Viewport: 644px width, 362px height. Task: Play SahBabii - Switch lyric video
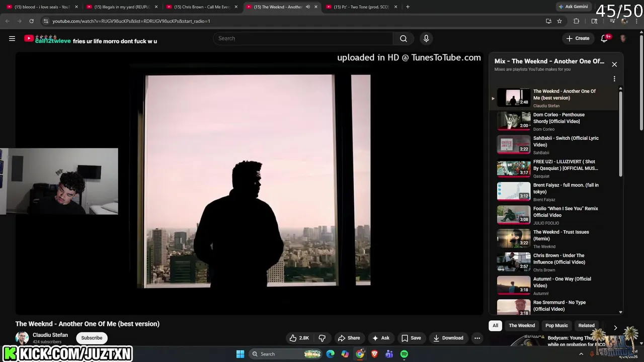click(x=553, y=145)
